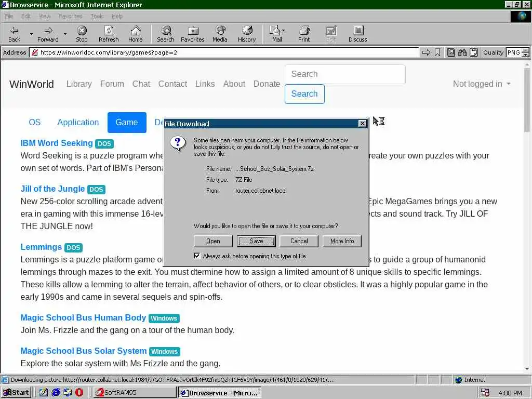Click the WinWorld search input field
This screenshot has width=532, height=399.
click(x=345, y=74)
